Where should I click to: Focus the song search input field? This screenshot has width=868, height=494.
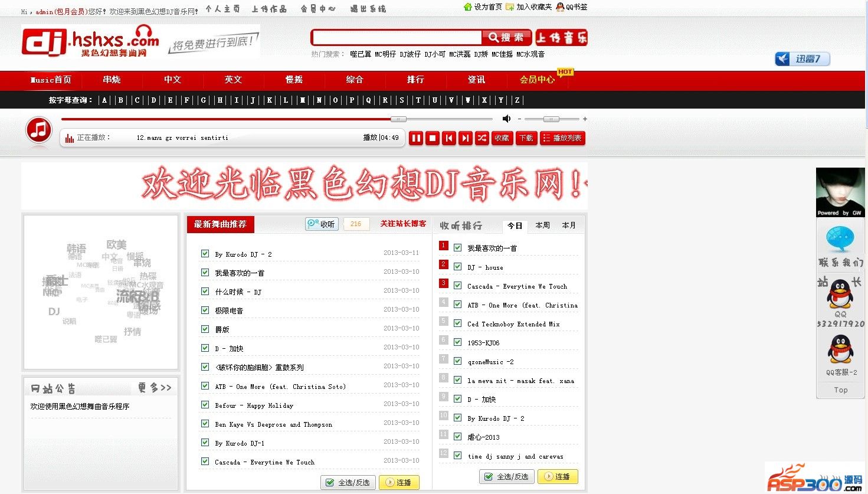pyautogui.click(x=397, y=38)
